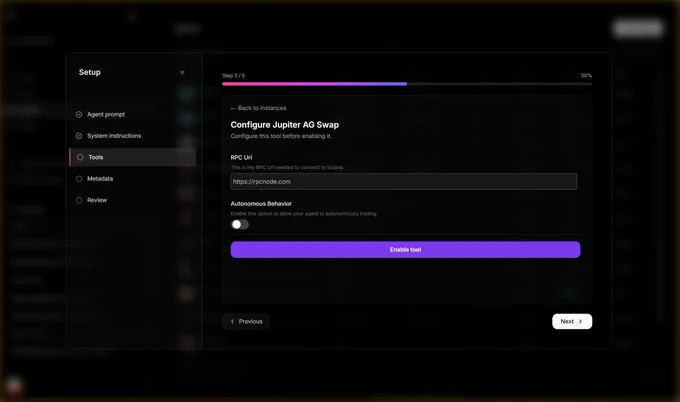Click the Autonomous Behavior label
The width and height of the screenshot is (680, 402).
click(x=261, y=204)
